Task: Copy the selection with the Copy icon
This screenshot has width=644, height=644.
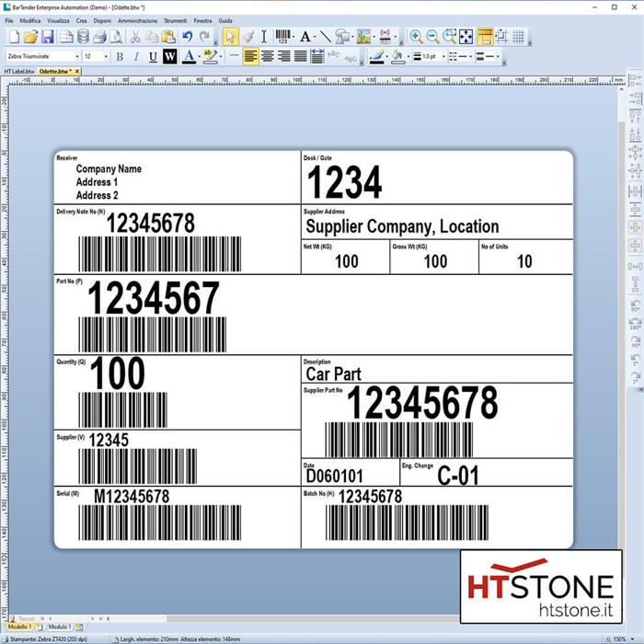Action: [152, 37]
